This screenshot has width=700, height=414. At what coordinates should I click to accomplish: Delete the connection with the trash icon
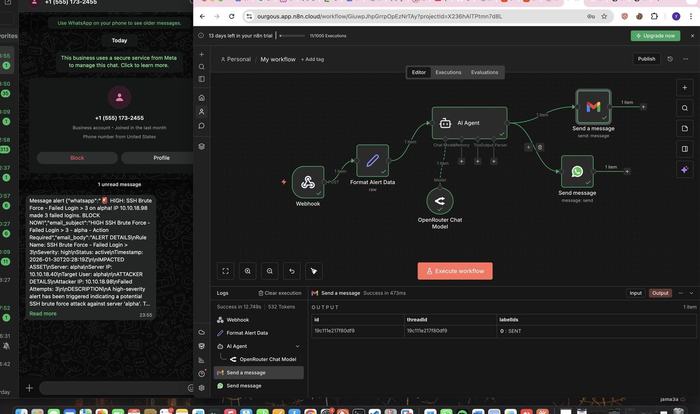point(540,147)
